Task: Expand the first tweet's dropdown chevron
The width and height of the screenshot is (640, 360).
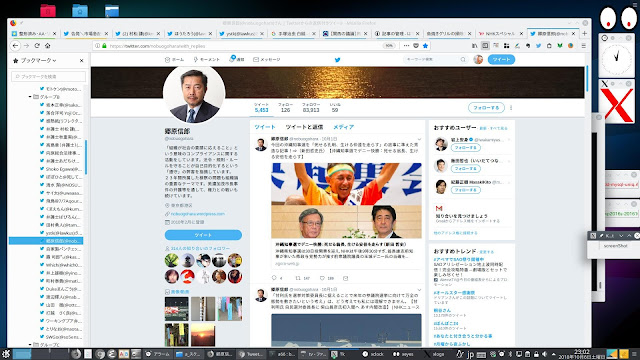Action: coord(419,139)
